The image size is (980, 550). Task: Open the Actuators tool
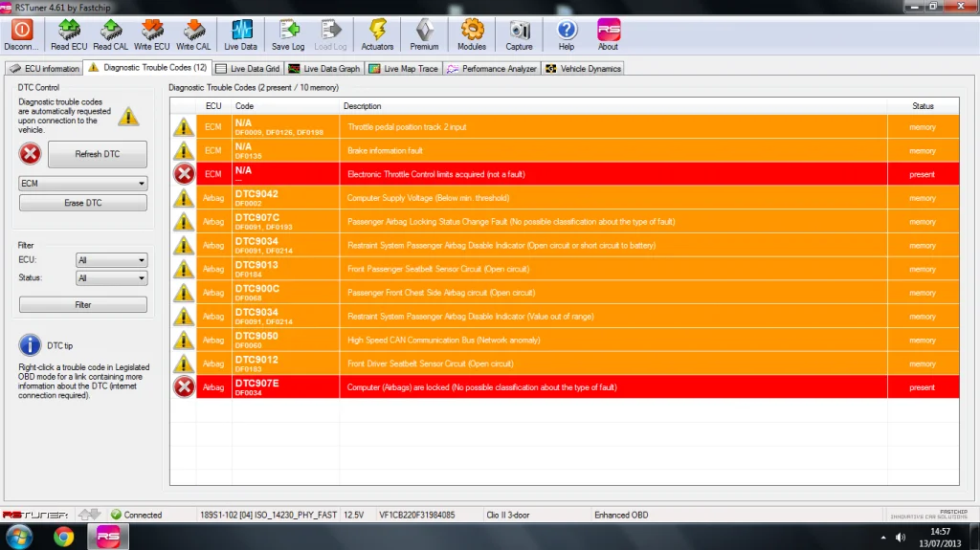(x=377, y=34)
